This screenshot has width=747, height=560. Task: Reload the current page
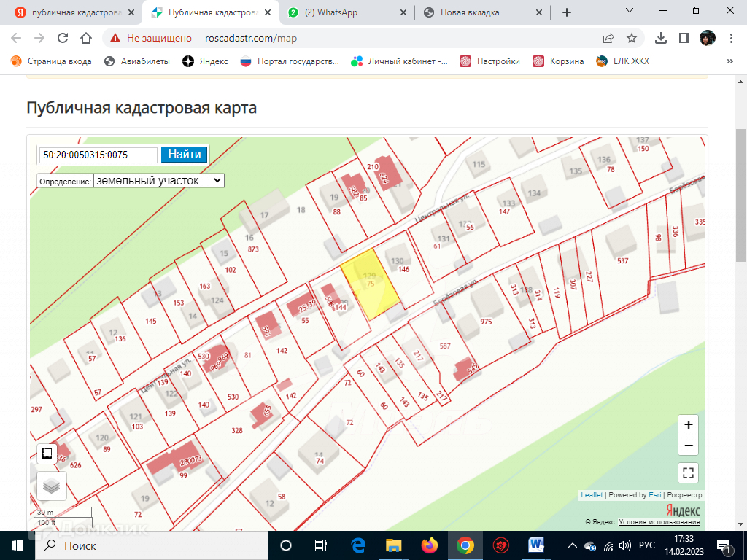(x=63, y=38)
